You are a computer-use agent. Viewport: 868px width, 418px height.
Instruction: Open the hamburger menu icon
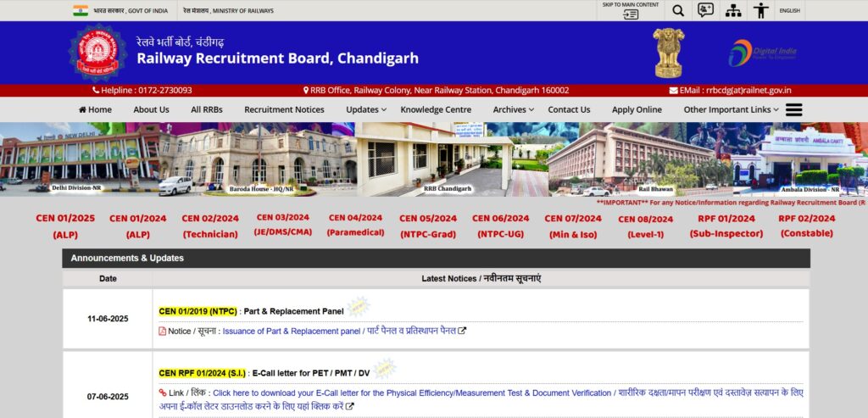[x=793, y=109]
